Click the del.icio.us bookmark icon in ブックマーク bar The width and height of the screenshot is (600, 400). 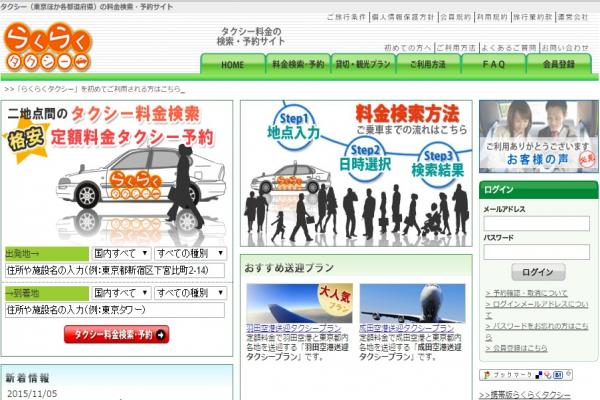[x=539, y=375]
